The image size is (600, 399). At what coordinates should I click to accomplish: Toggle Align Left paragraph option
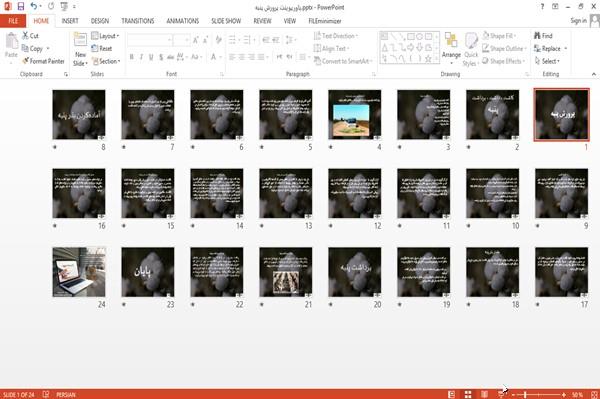(x=232, y=57)
